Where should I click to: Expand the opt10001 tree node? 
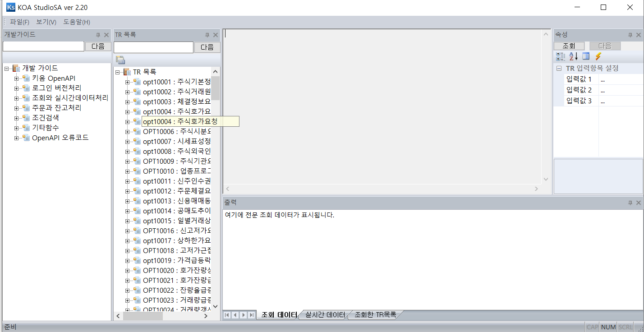pos(127,82)
